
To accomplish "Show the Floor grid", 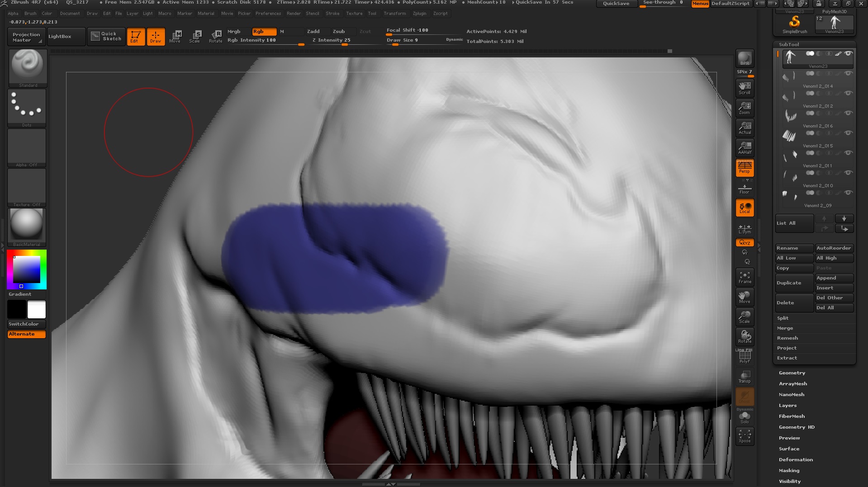I will 745,189.
